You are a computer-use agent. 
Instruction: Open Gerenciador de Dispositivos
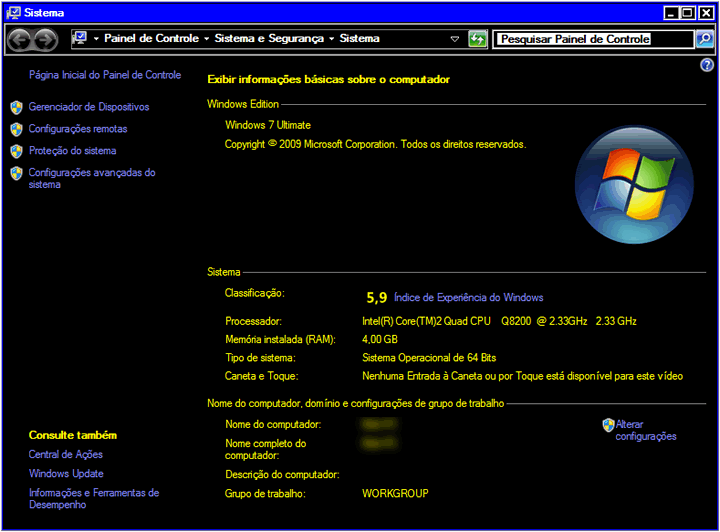(89, 107)
